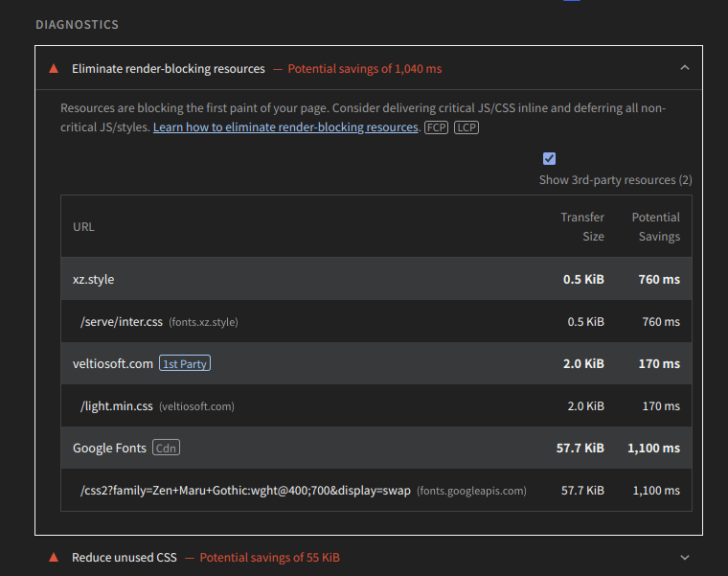Click the Google Fonts css2 family URL
The height and width of the screenshot is (576, 728).
[245, 491]
